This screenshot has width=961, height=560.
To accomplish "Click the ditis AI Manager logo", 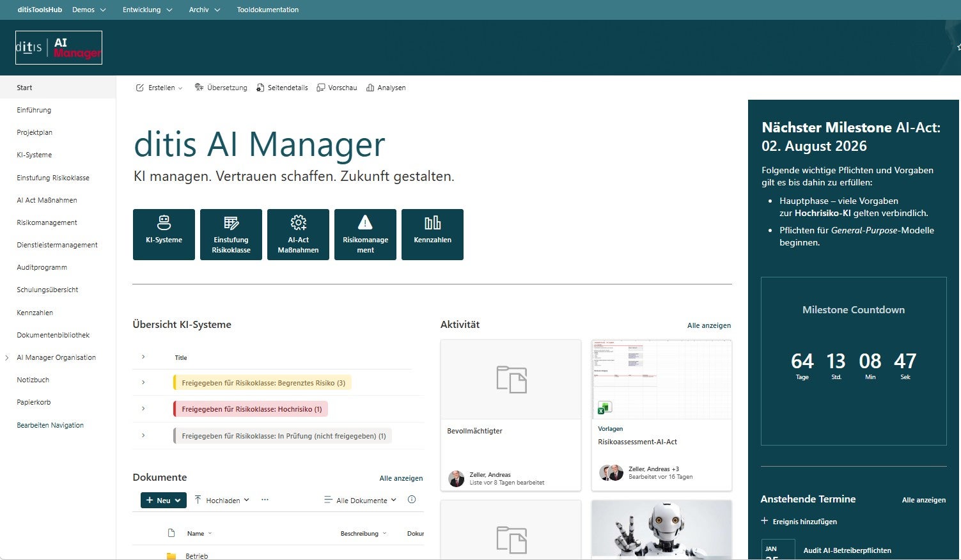I will pos(59,47).
